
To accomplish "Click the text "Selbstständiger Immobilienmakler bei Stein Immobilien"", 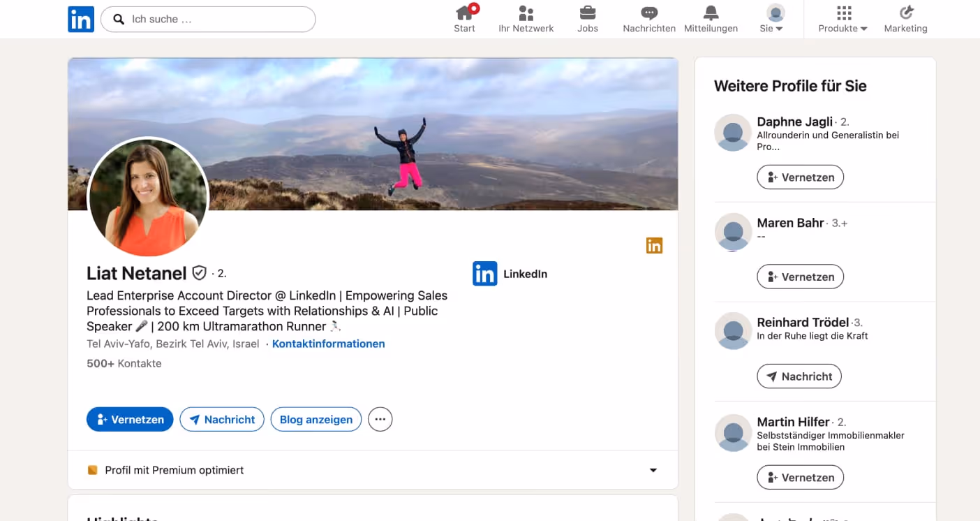I will 831,441.
